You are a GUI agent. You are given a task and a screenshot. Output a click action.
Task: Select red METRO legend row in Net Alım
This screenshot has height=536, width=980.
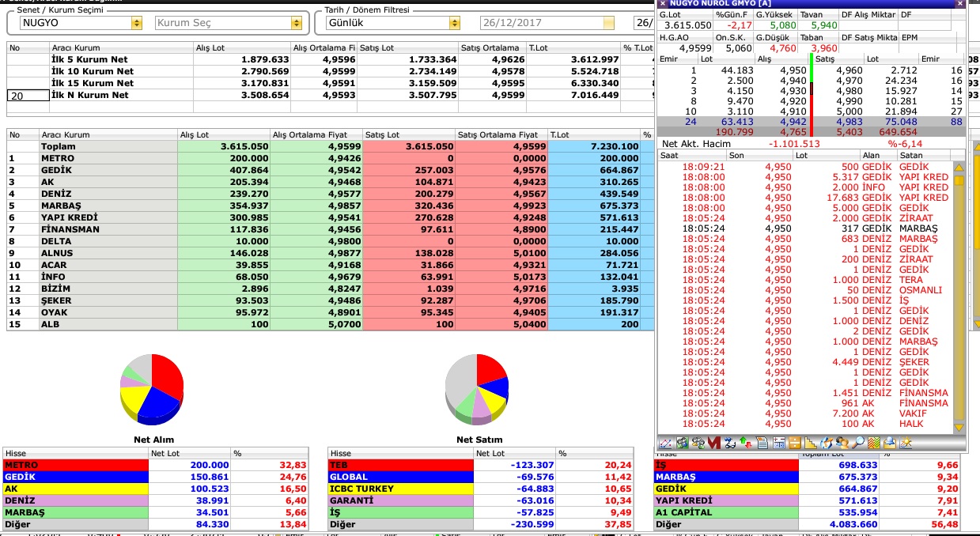154,466
